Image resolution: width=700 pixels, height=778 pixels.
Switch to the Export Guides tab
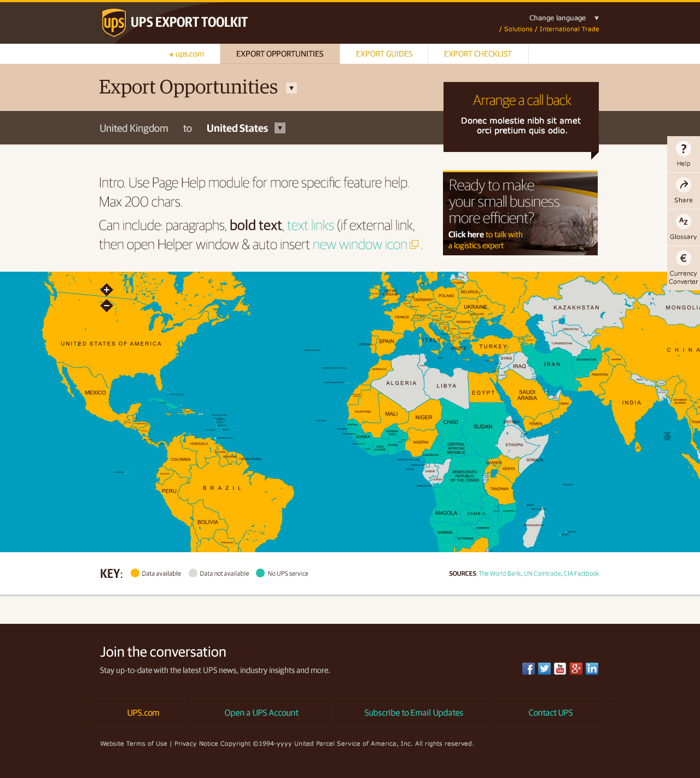[384, 54]
